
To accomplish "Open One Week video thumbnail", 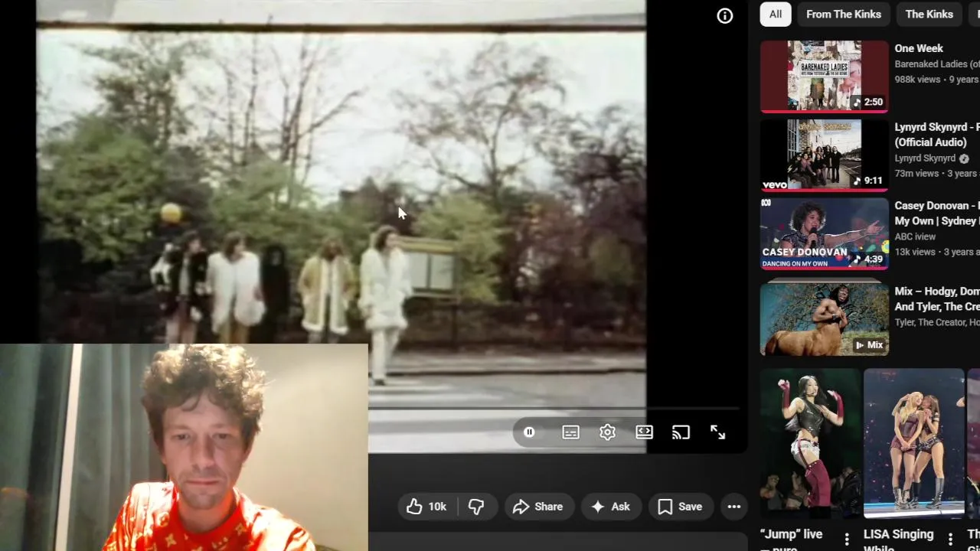I will (x=825, y=76).
